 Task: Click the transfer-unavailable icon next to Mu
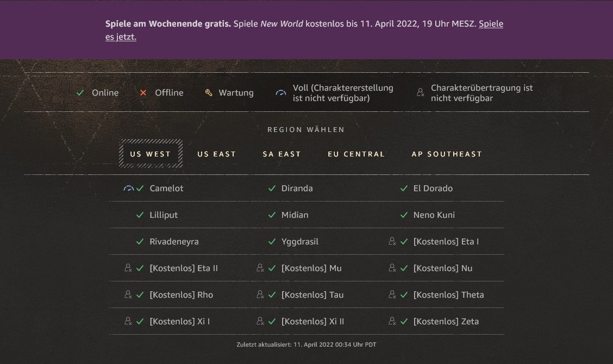point(260,268)
